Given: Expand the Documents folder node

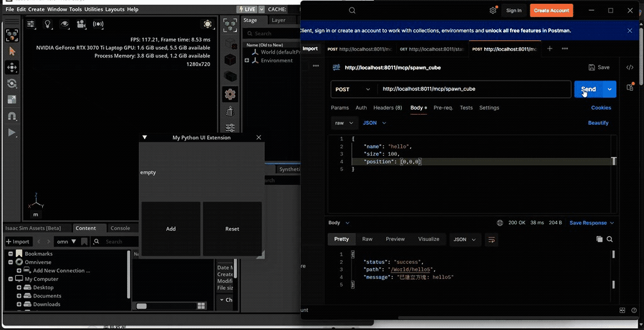Looking at the screenshot, I should click(19, 296).
